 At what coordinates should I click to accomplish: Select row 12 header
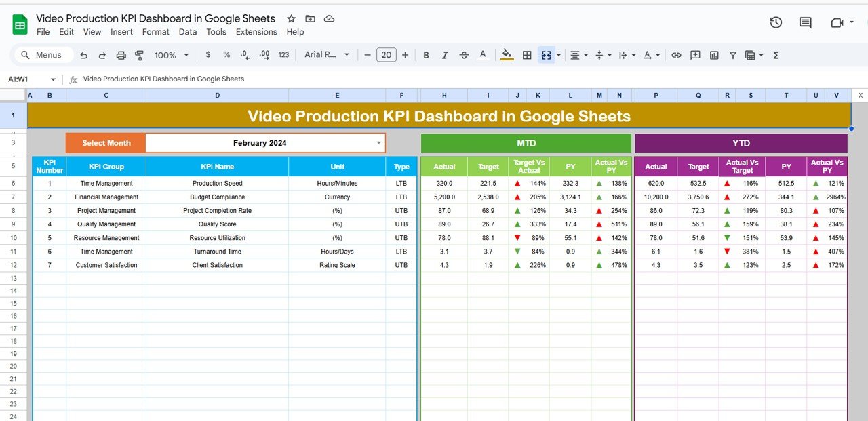coord(14,265)
